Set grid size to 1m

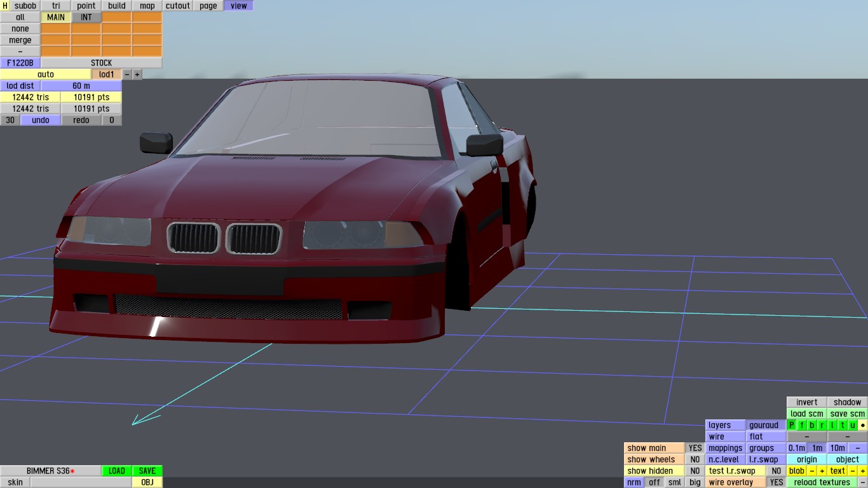pos(817,448)
